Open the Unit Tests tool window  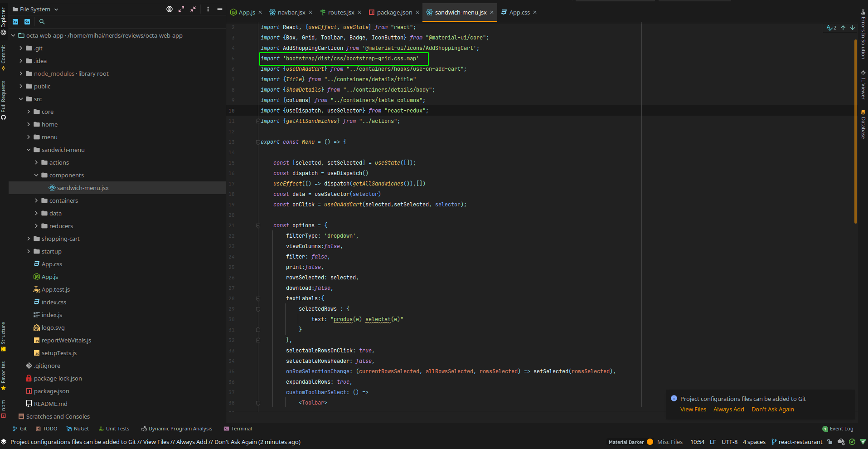tap(114, 429)
